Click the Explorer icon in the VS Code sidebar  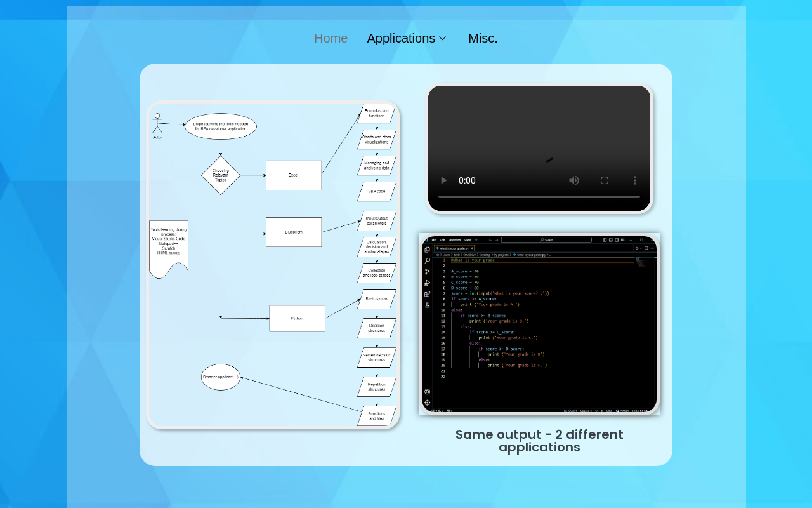[x=427, y=250]
